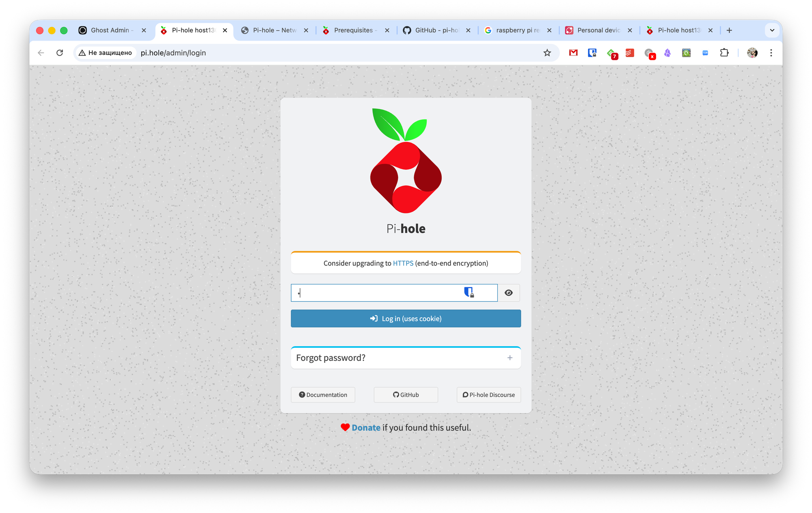
Task: Click Log in (uses cookie) button
Action: click(x=406, y=319)
